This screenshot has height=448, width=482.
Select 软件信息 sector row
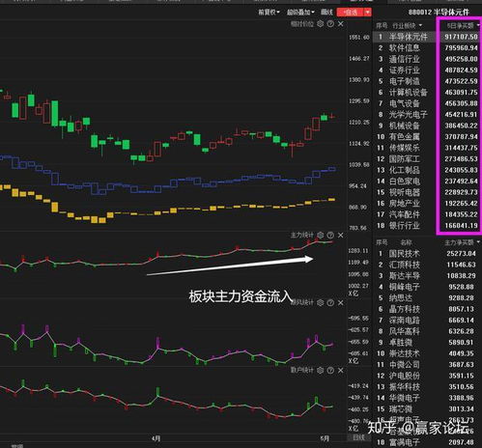coord(427,48)
